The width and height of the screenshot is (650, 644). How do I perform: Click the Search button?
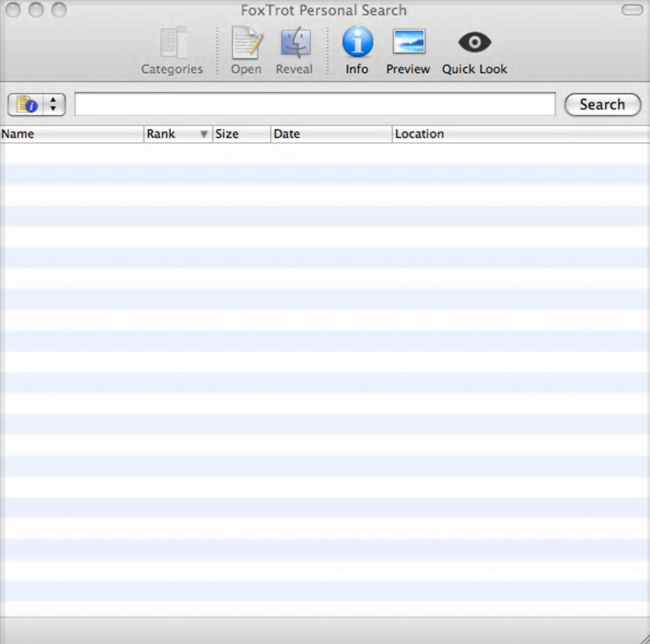pos(602,105)
